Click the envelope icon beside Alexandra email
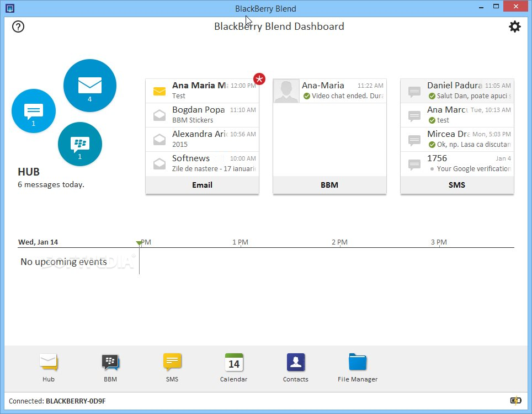The width and height of the screenshot is (532, 414). (159, 140)
